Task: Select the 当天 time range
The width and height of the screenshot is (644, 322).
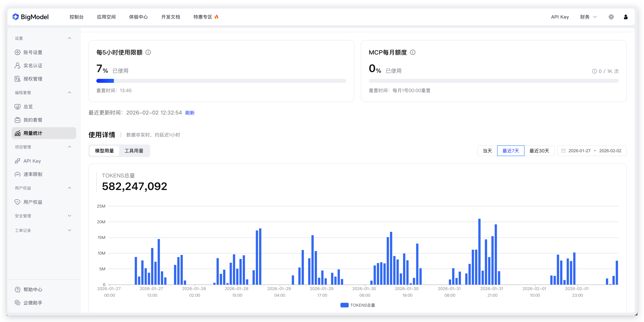Action: coord(487,151)
